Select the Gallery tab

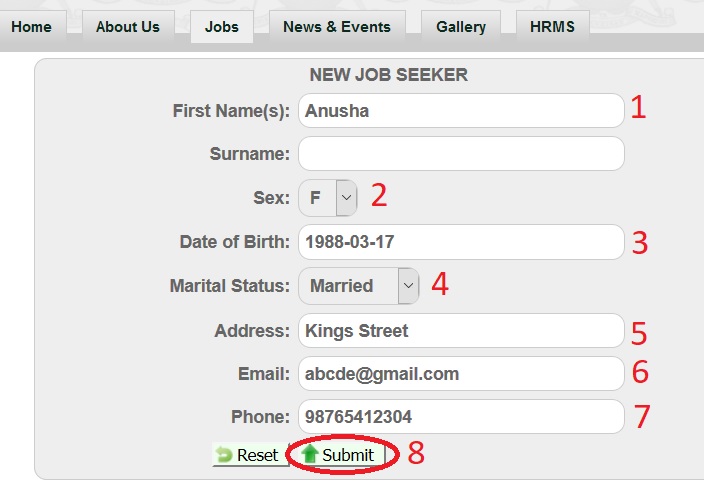click(x=460, y=27)
